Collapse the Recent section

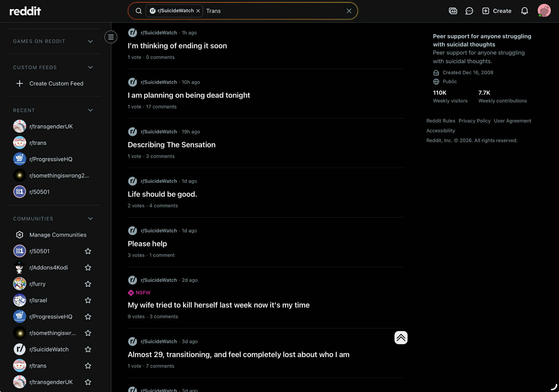(90, 110)
